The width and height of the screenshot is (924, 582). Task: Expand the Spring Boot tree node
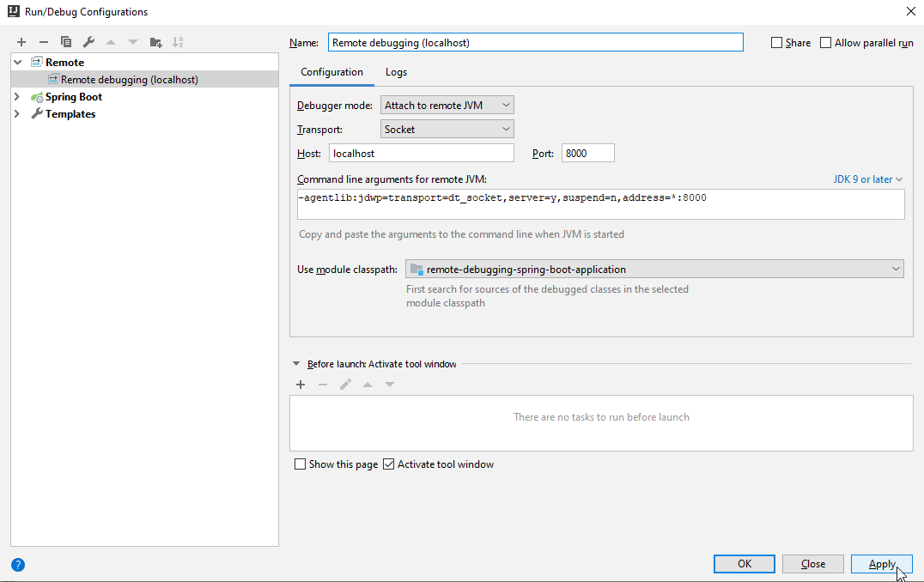(x=17, y=97)
